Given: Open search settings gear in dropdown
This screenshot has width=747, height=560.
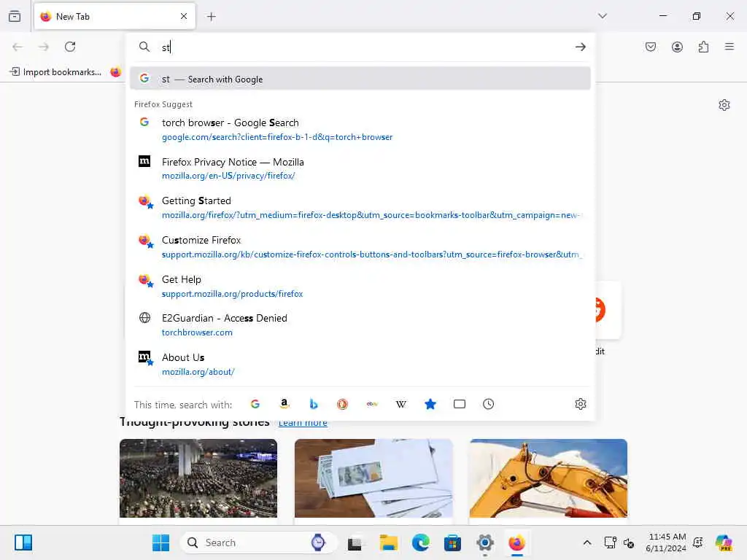Looking at the screenshot, I should [x=580, y=404].
